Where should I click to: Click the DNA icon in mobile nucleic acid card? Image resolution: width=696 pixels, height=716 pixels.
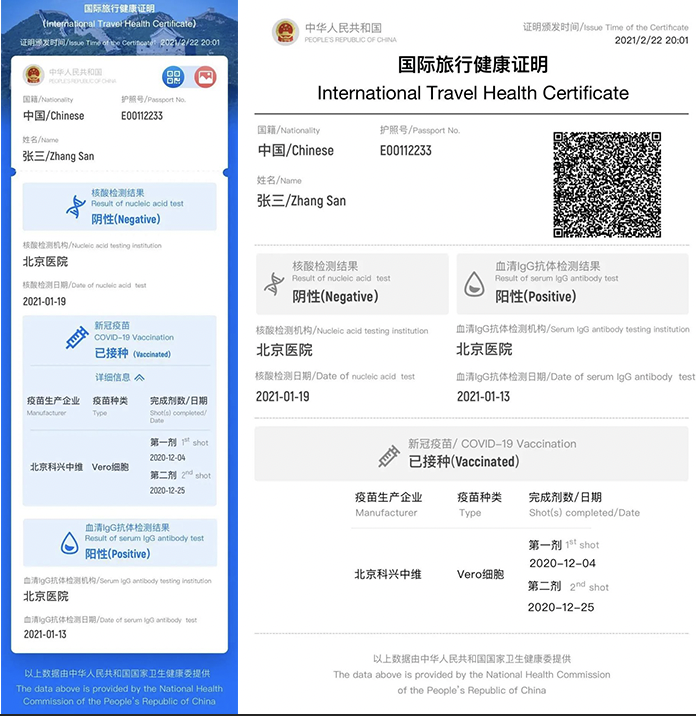pos(75,207)
